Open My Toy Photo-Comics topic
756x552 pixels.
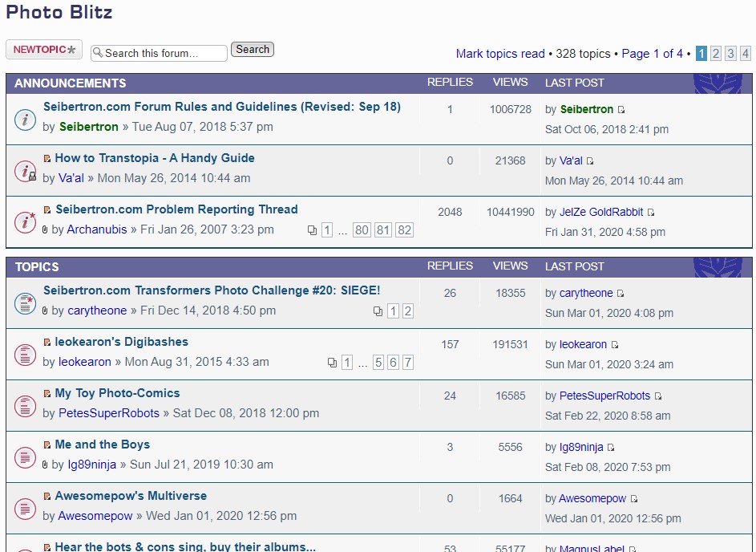tap(117, 393)
